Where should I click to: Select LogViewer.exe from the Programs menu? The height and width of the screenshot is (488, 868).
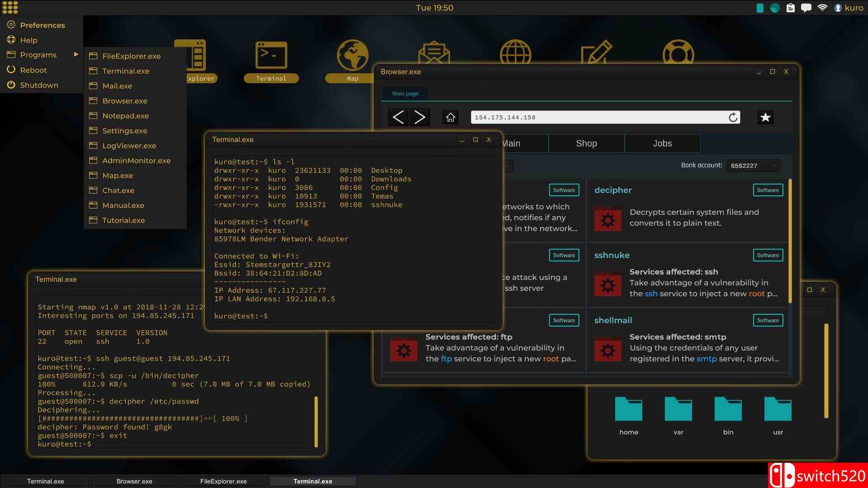pyautogui.click(x=129, y=146)
